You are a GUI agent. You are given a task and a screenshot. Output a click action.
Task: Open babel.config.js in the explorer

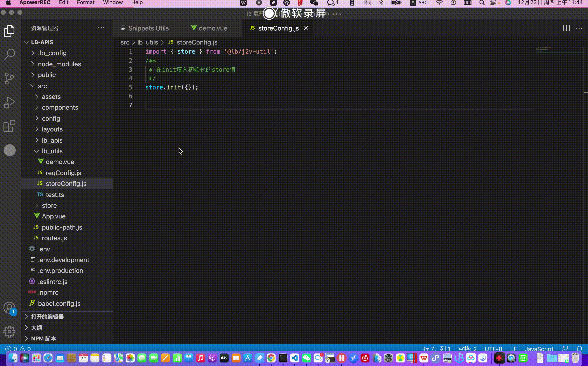[59, 303]
